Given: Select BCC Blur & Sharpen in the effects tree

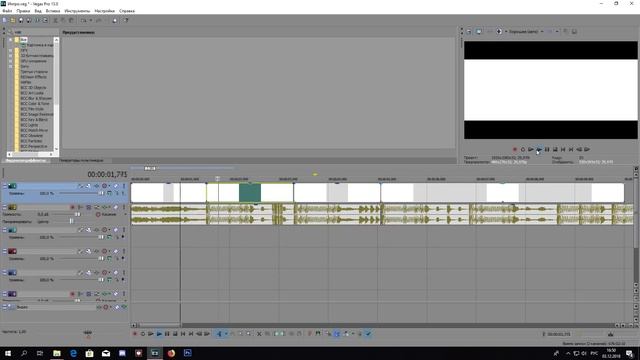Looking at the screenshot, I should 36,98.
